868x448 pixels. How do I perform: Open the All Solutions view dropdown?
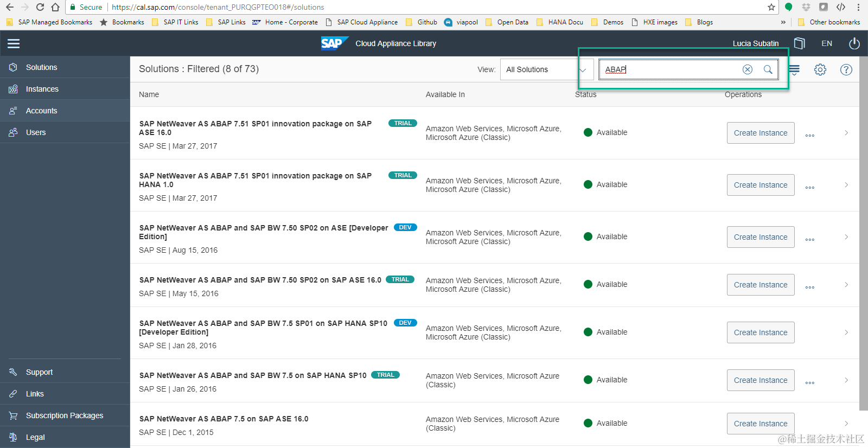pos(546,69)
